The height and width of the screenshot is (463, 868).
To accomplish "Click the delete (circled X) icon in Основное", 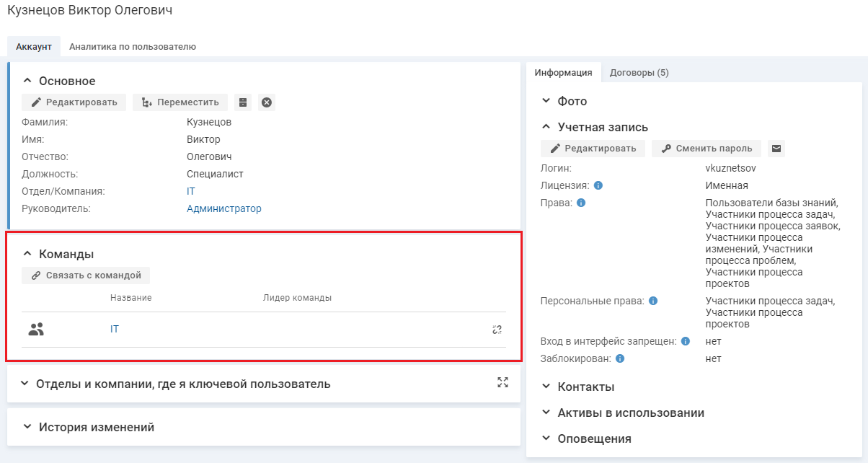I will (x=267, y=102).
